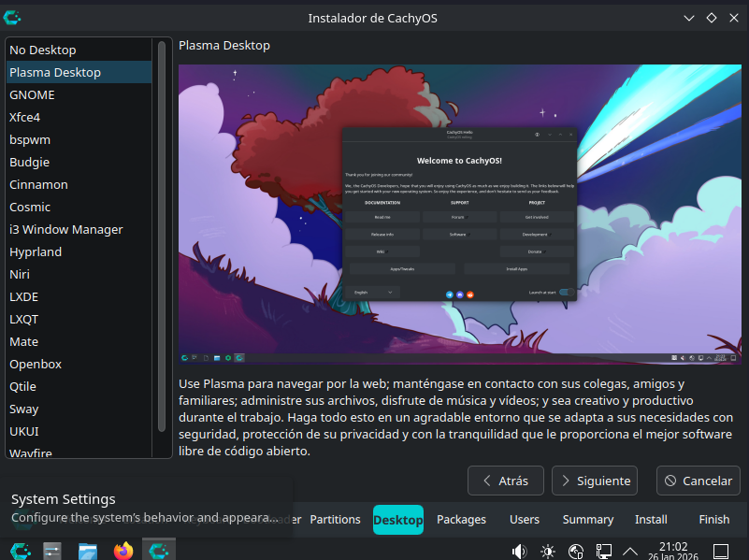This screenshot has height=560, width=749.
Task: Switch to the Summary step
Action: pos(587,519)
